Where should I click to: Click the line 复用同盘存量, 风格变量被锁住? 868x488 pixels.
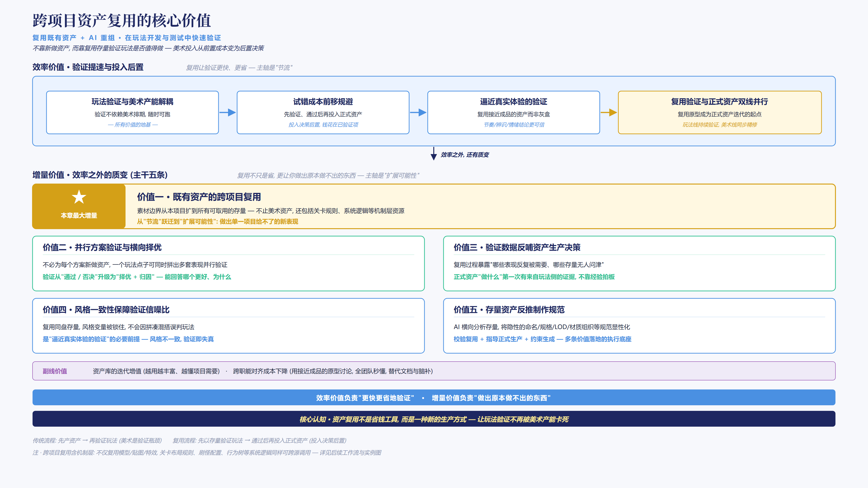[84, 327]
